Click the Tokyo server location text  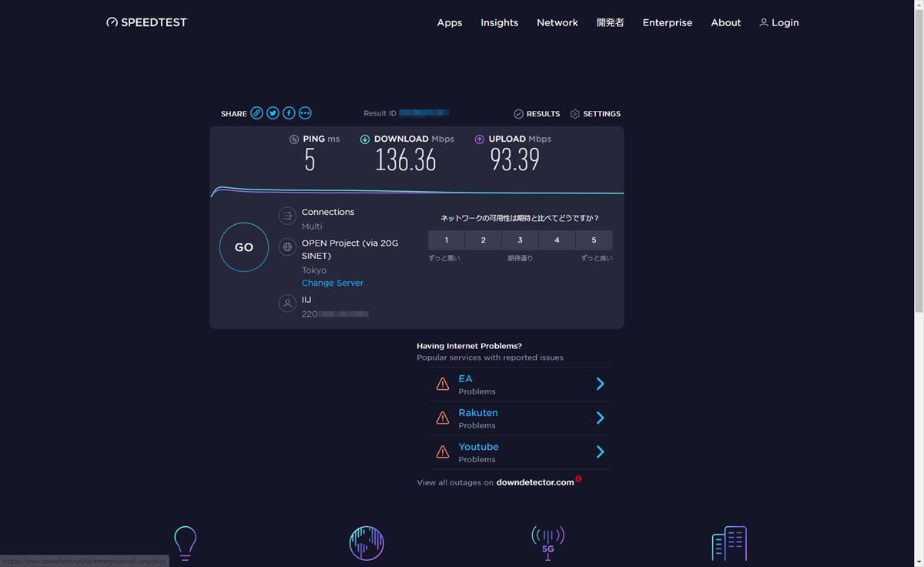coord(314,270)
